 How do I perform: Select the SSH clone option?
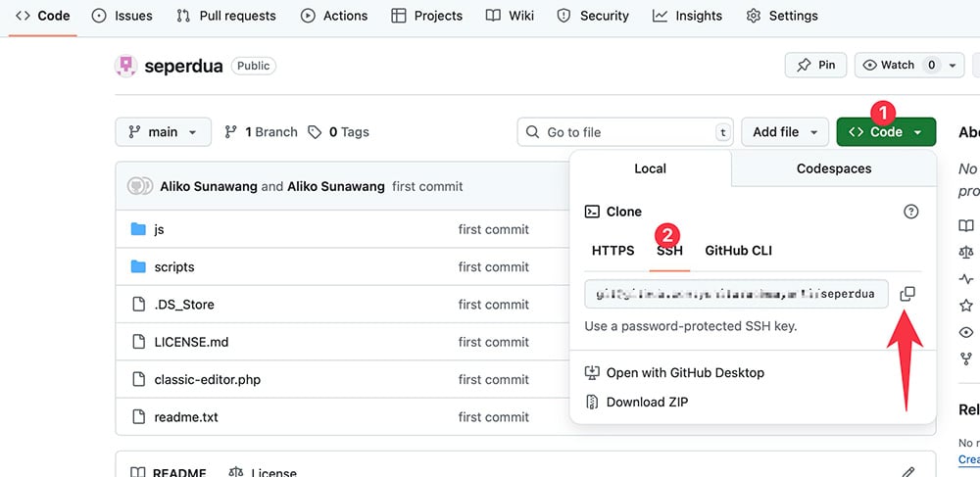point(669,251)
